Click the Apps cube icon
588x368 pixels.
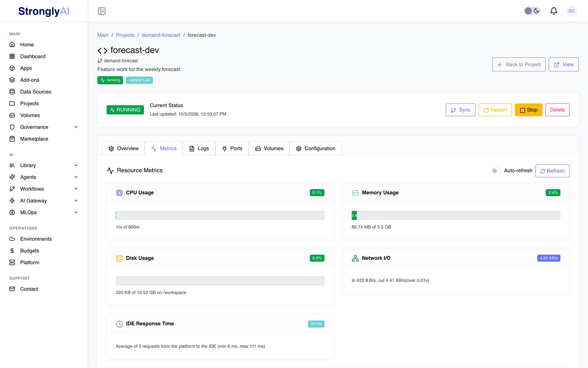pyautogui.click(x=12, y=68)
